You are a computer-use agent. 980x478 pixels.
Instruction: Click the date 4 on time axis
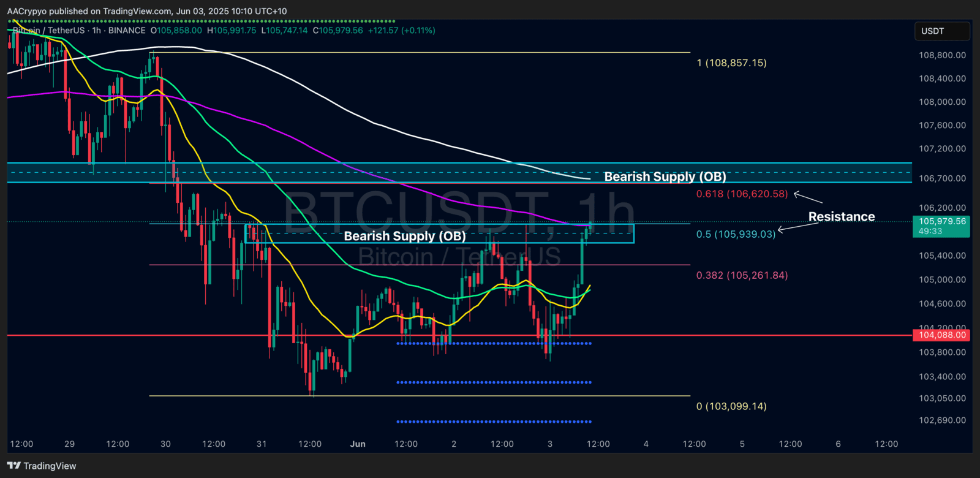pos(646,444)
